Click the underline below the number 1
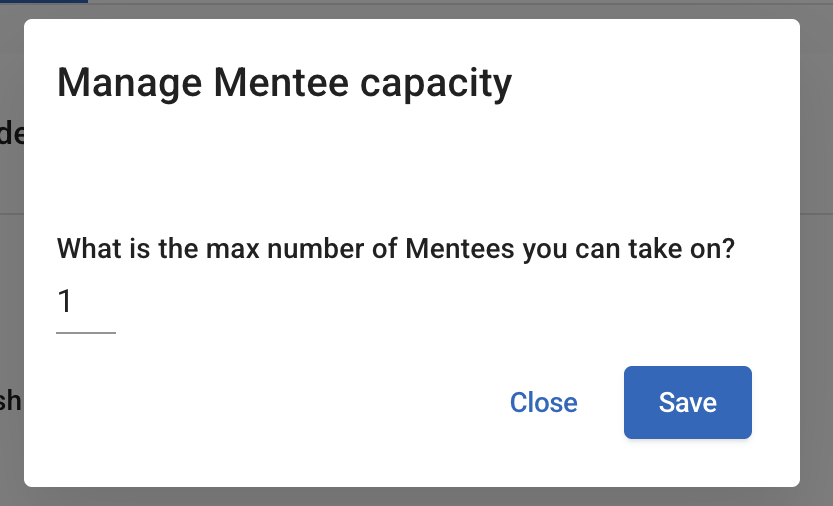 click(x=85, y=332)
